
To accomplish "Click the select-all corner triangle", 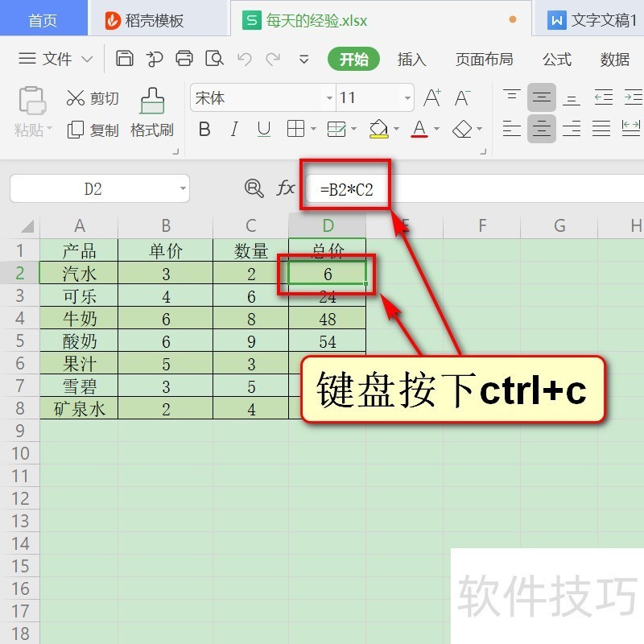I will (x=27, y=225).
